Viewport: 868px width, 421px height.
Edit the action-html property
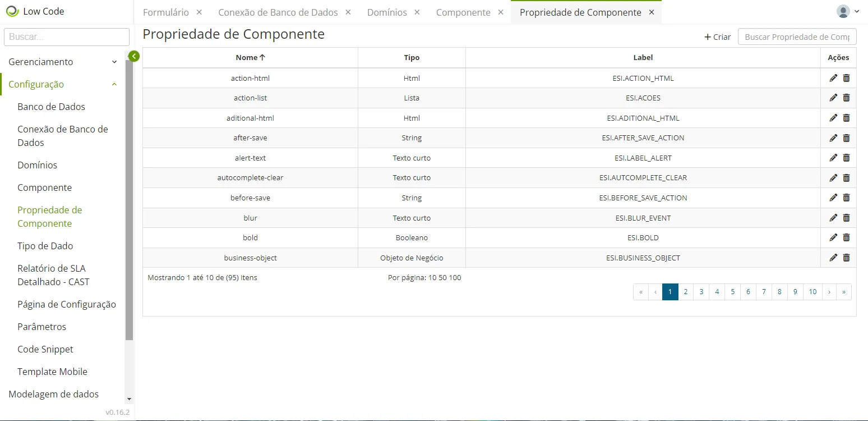coord(833,78)
